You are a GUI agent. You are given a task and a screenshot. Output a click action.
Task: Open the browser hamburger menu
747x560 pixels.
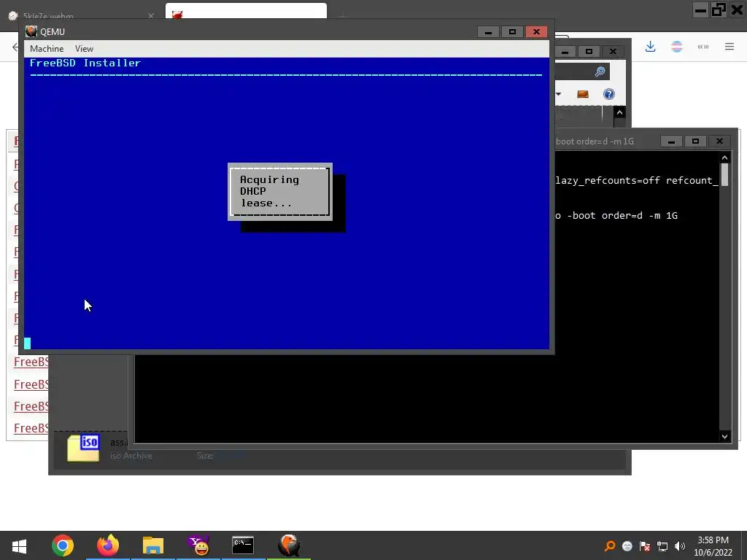coord(729,47)
